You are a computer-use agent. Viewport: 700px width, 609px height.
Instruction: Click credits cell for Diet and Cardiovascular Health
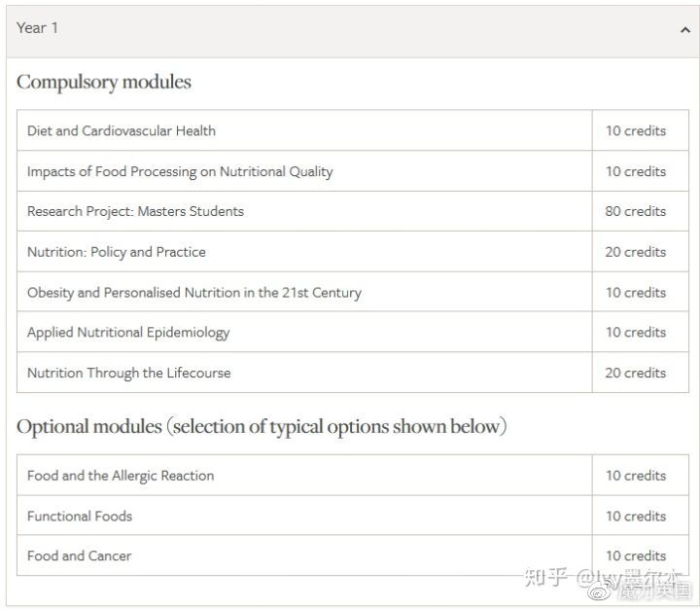pyautogui.click(x=636, y=130)
